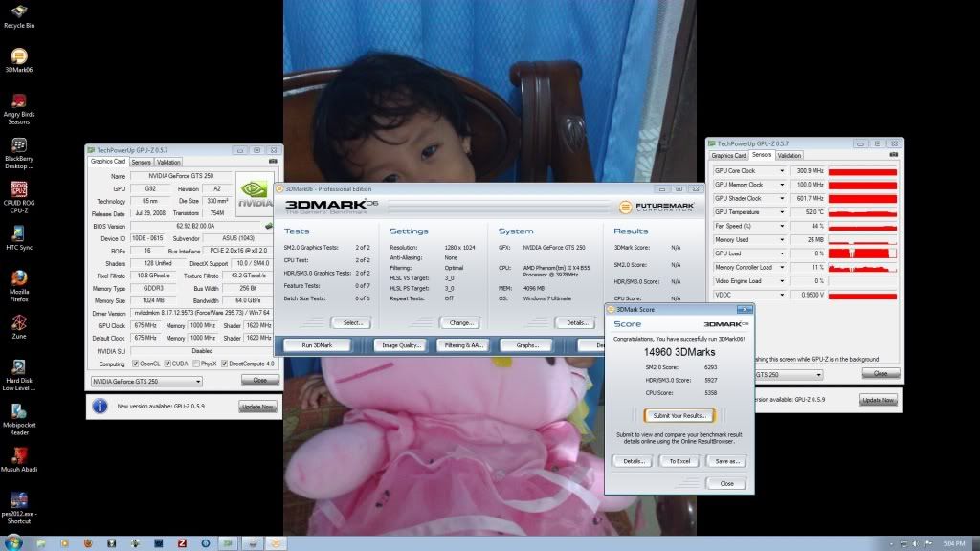980x551 pixels.
Task: Open the Image Quality... button
Action: click(x=401, y=344)
